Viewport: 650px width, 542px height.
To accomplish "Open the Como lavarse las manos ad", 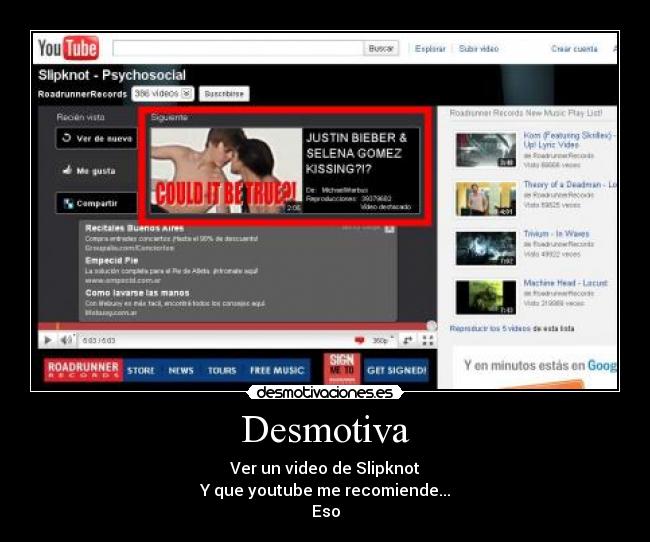I will (137, 293).
